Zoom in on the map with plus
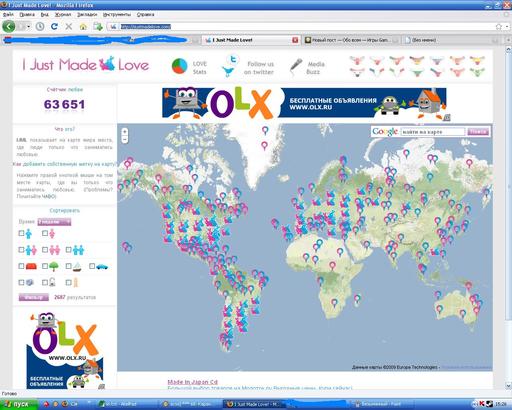 125,131
